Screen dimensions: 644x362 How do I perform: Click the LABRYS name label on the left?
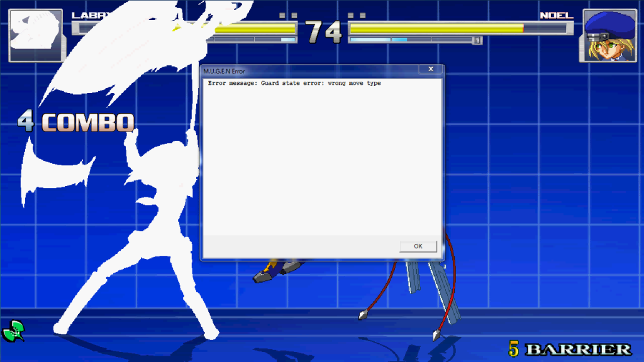pyautogui.click(x=87, y=15)
